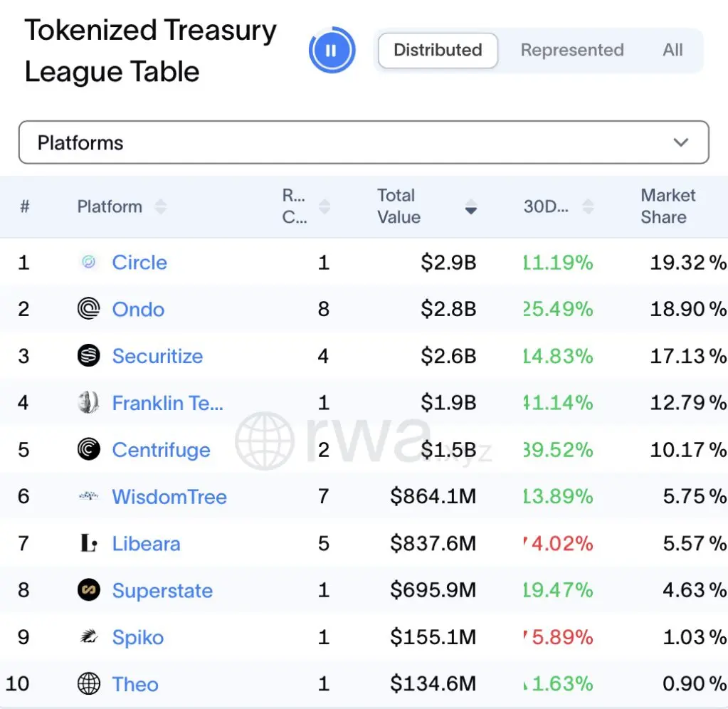This screenshot has width=728, height=709.
Task: Click the Superstate logo icon
Action: [x=89, y=591]
